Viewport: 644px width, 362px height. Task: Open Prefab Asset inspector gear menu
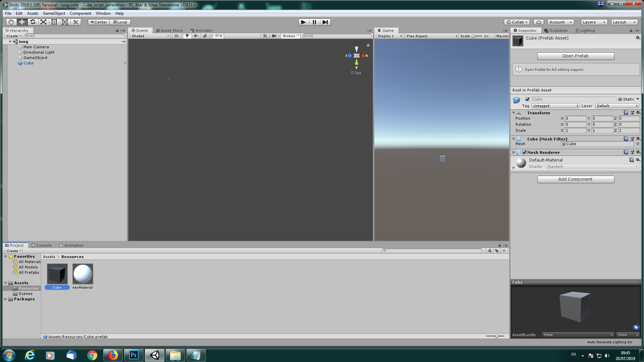point(638,38)
